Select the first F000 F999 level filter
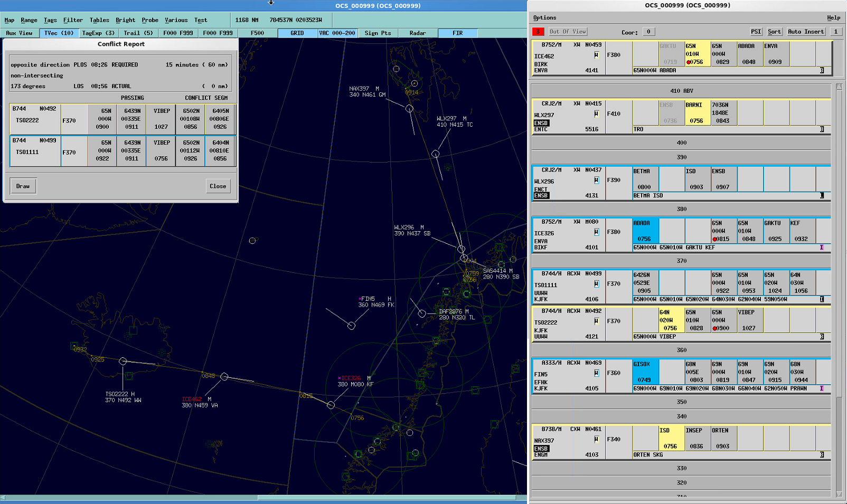847x504 pixels. 178,33
